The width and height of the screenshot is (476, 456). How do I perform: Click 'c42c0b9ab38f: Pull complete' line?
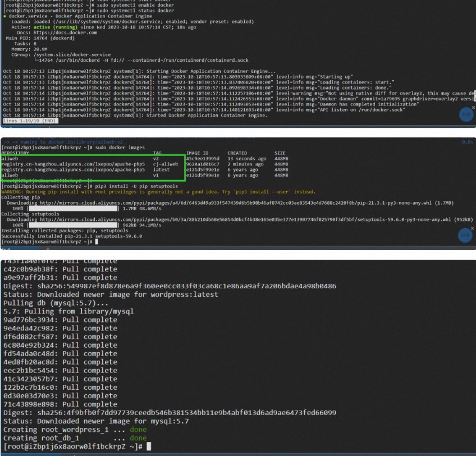(x=60, y=269)
